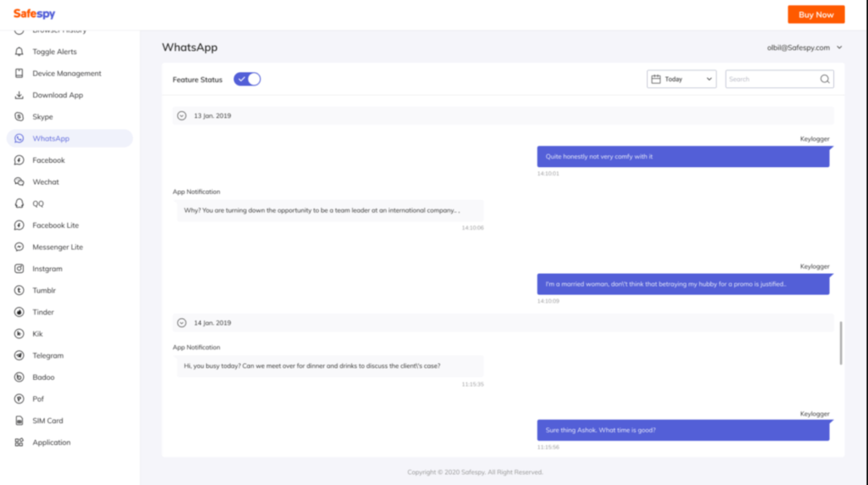The height and width of the screenshot is (485, 868).
Task: Click the Tinder flame icon
Action: (19, 312)
